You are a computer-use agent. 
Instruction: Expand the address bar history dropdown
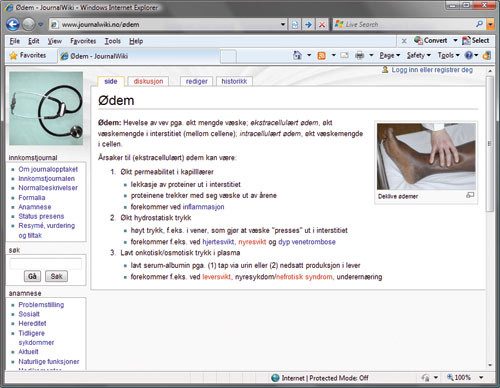click(283, 24)
